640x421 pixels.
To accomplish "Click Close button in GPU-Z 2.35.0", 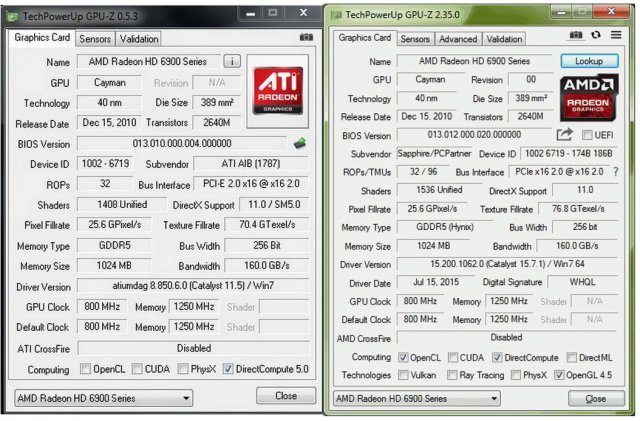I will tap(596, 399).
